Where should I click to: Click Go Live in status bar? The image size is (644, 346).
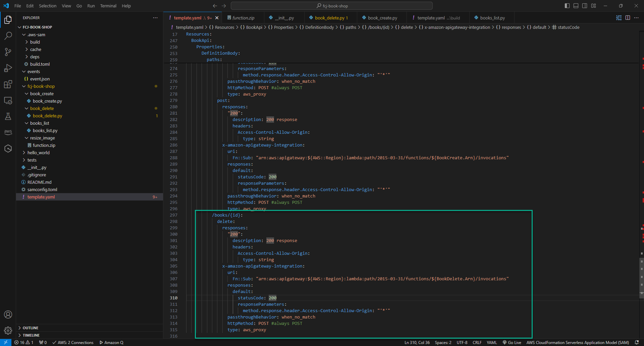[x=512, y=342]
